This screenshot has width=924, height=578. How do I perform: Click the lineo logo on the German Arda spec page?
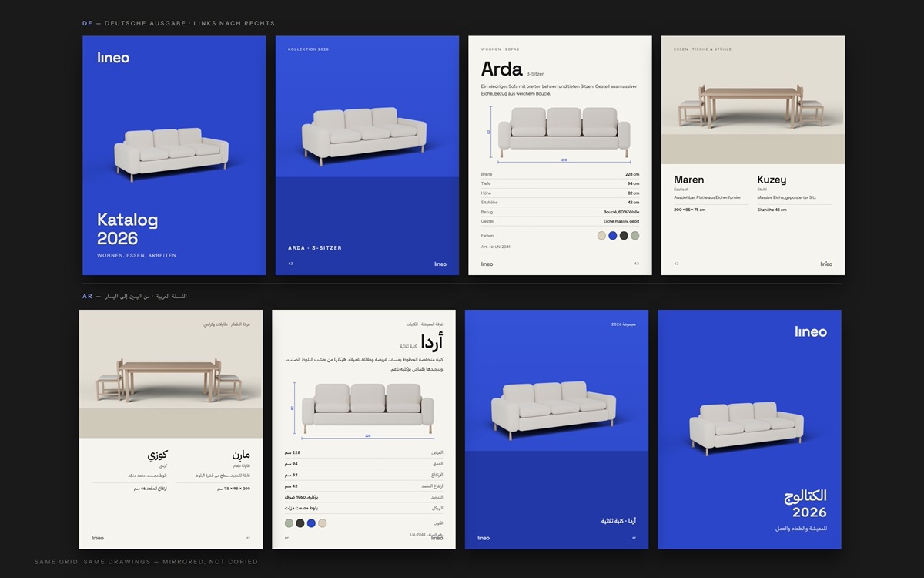(487, 264)
